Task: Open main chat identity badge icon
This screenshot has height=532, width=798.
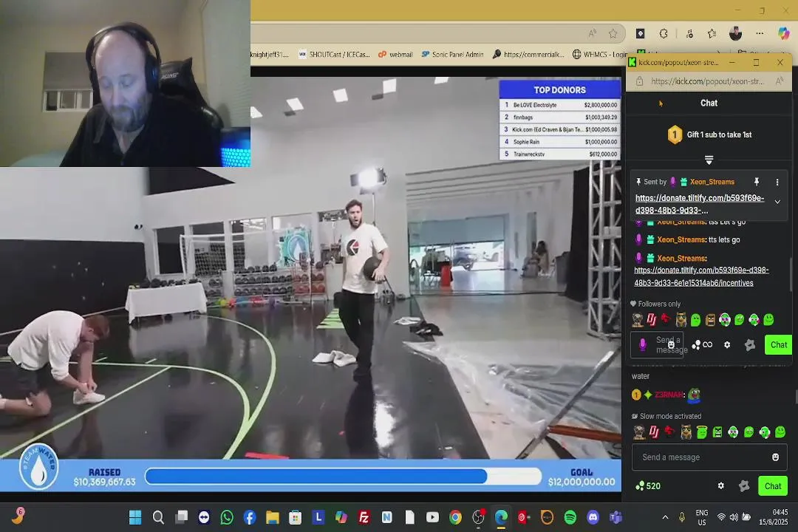Action: [x=743, y=486]
